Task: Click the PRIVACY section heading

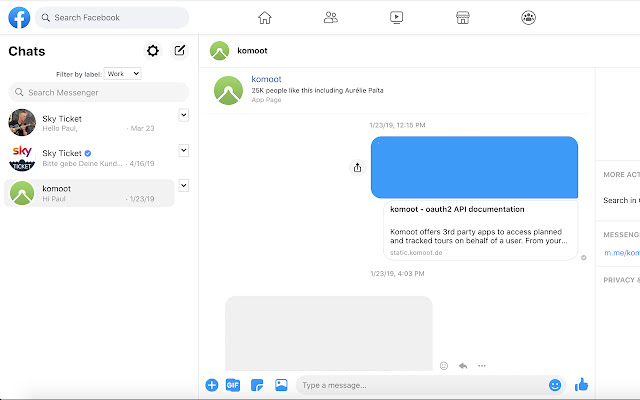Action: 621,280
